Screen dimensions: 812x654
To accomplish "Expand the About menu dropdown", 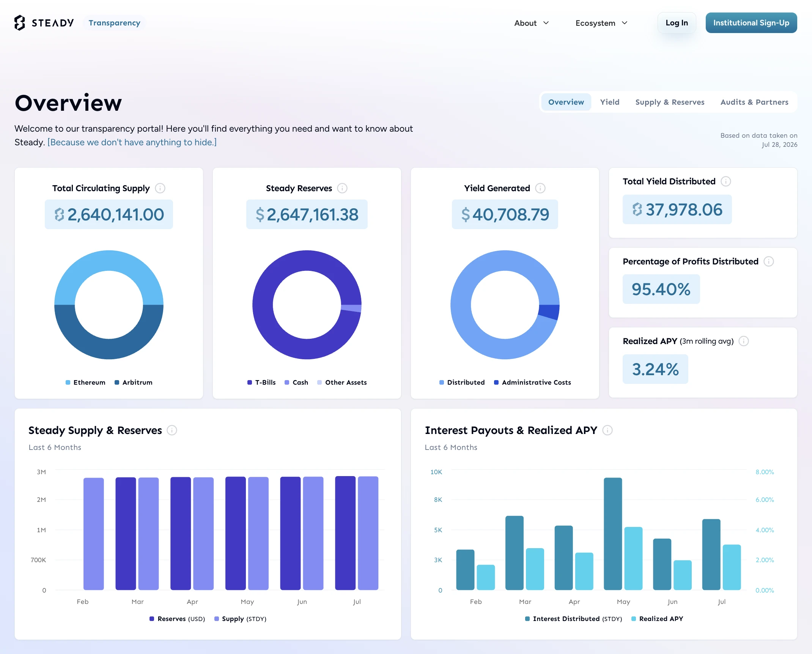I will [x=532, y=23].
